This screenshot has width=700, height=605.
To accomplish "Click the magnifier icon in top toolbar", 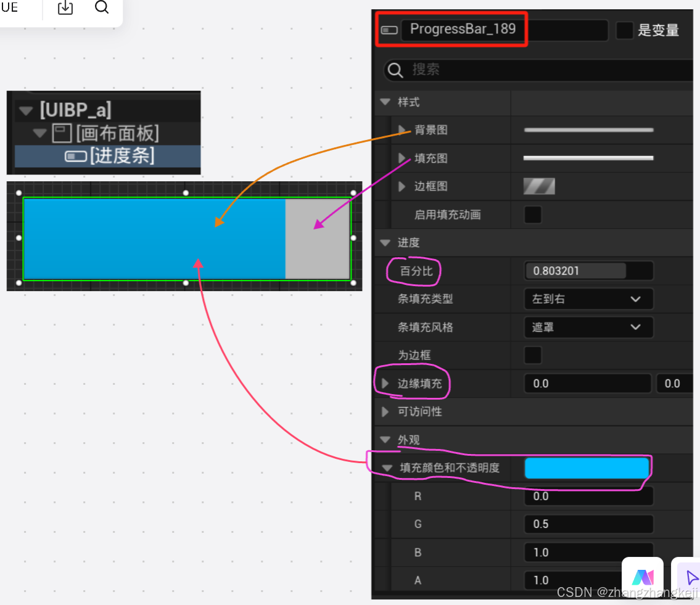I will click(x=102, y=9).
